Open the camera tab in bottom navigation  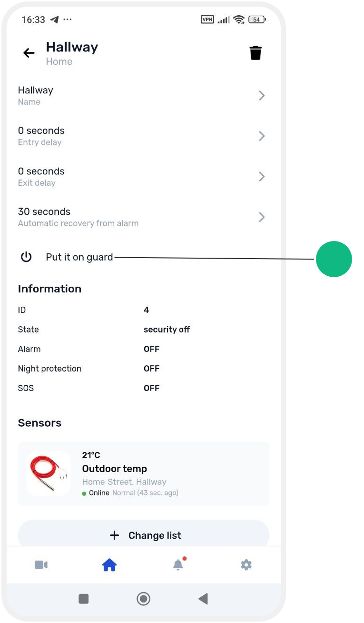pyautogui.click(x=41, y=565)
